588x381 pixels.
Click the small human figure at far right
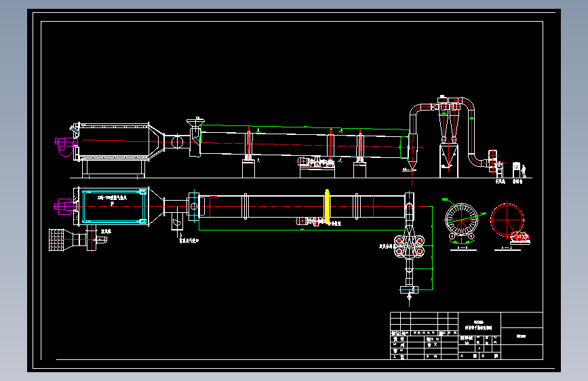(x=524, y=172)
